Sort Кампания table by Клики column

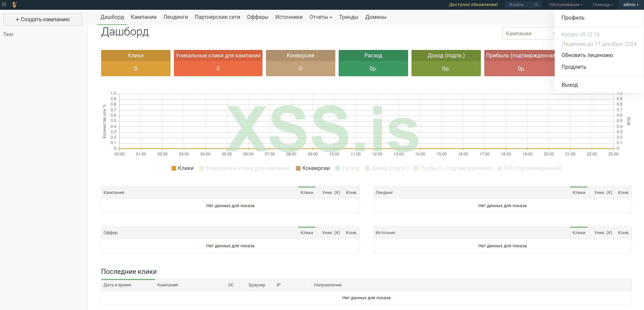pyautogui.click(x=307, y=193)
